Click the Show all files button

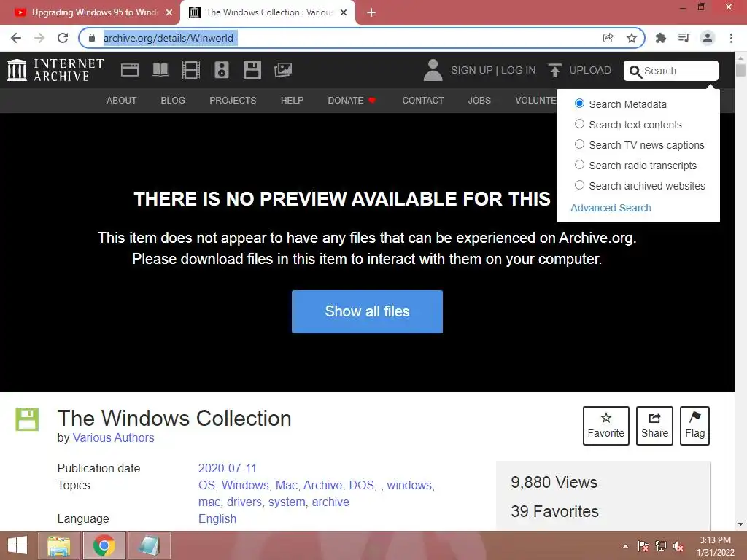click(368, 311)
